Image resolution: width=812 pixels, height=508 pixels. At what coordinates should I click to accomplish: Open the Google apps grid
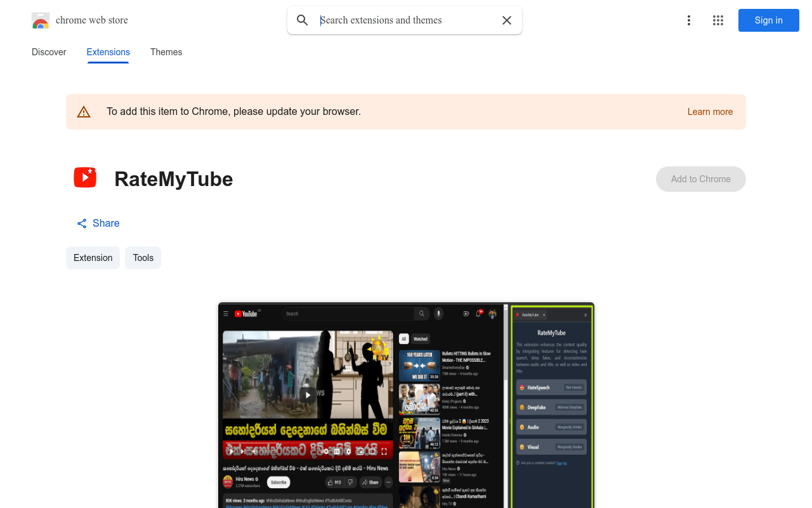point(718,20)
